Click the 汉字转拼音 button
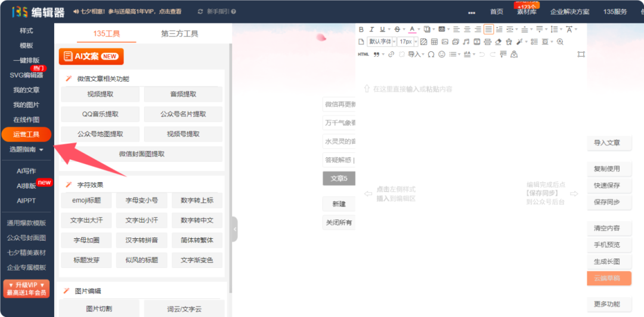This screenshot has width=644, height=317. tap(142, 240)
